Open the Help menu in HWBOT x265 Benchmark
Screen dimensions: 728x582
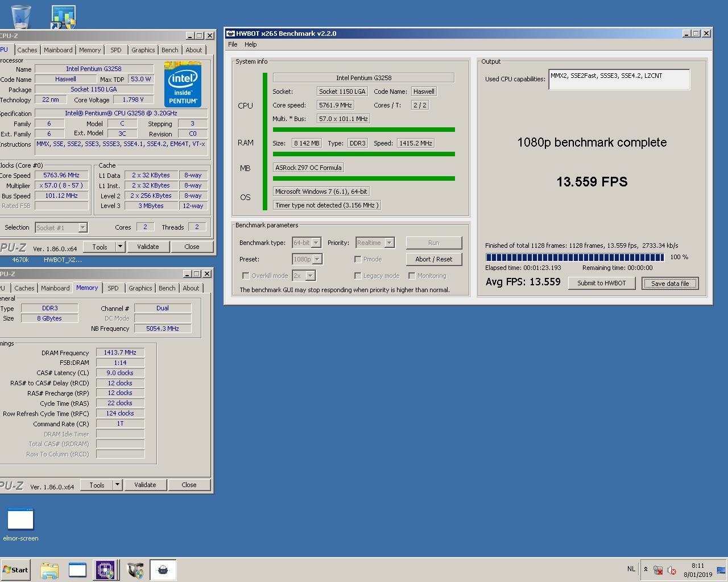250,44
